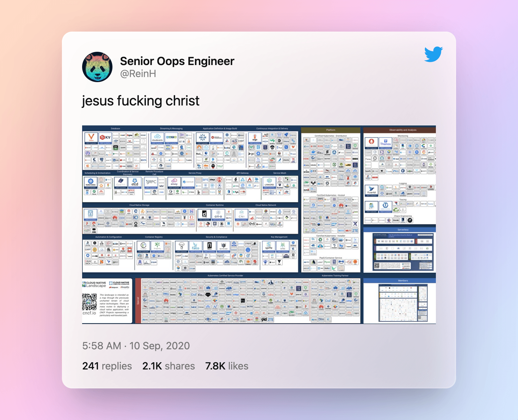Click the Dragonfly logo tile
The width and height of the screenshot is (518, 420).
tap(157, 247)
